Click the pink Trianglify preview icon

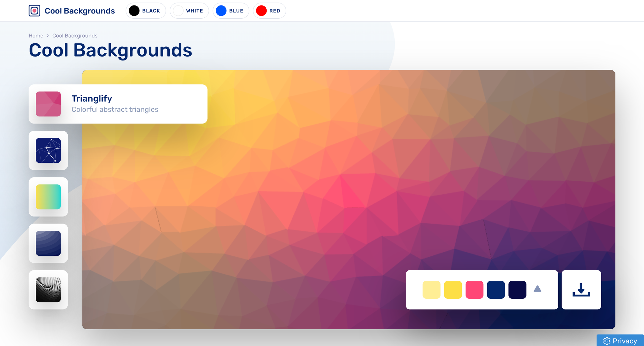pos(48,104)
